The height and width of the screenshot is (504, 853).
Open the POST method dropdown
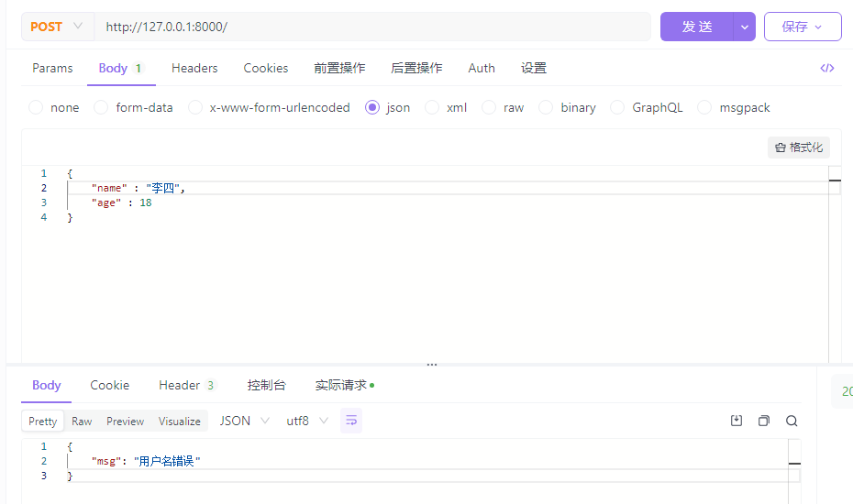point(57,27)
